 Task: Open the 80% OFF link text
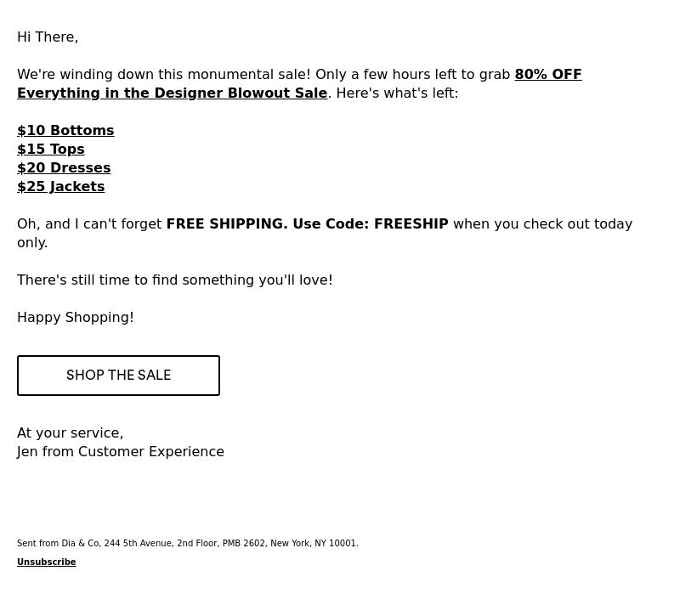[548, 75]
